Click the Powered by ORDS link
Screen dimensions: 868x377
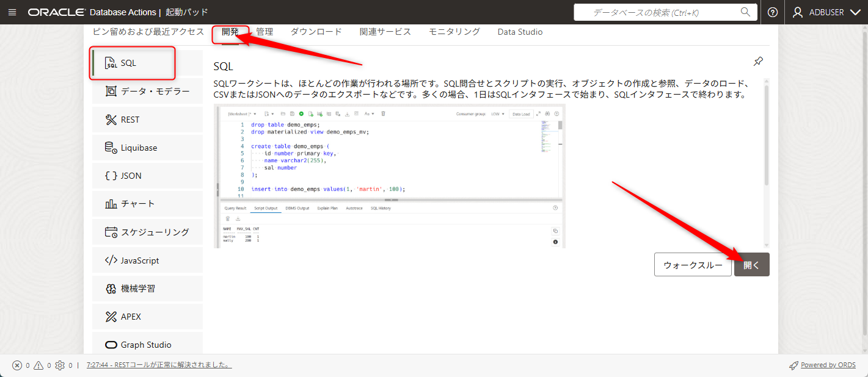click(x=828, y=365)
